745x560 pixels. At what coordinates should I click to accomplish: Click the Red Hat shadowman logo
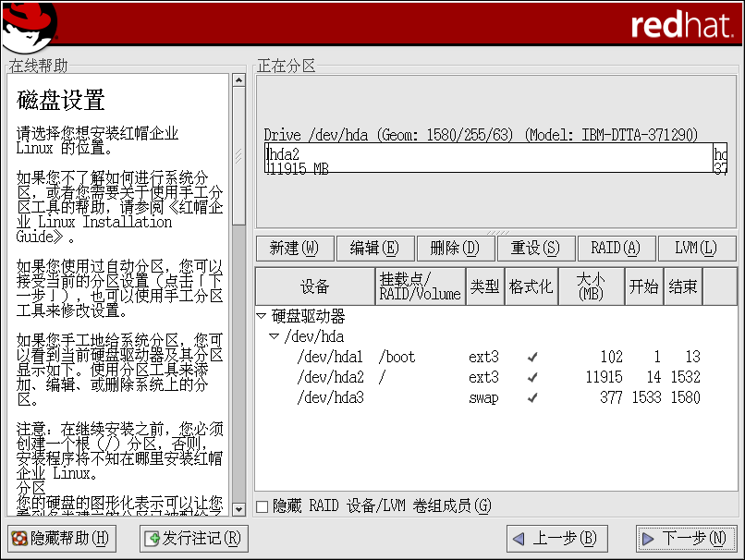click(30, 26)
